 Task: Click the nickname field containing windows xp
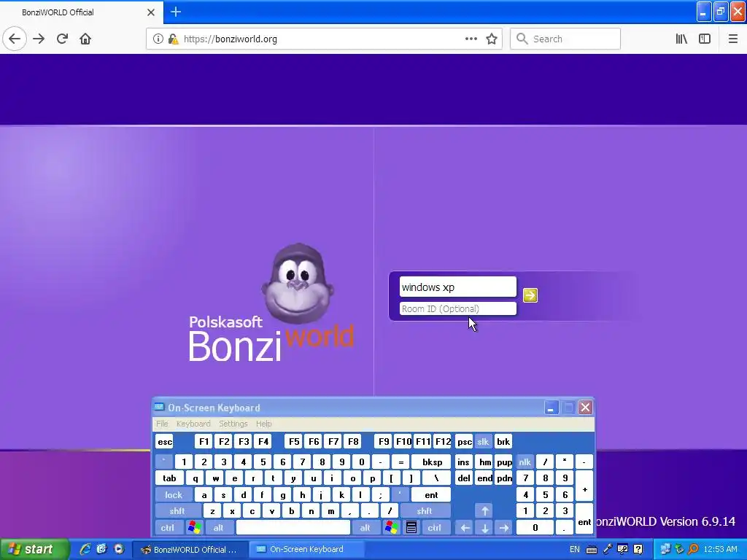(x=458, y=287)
